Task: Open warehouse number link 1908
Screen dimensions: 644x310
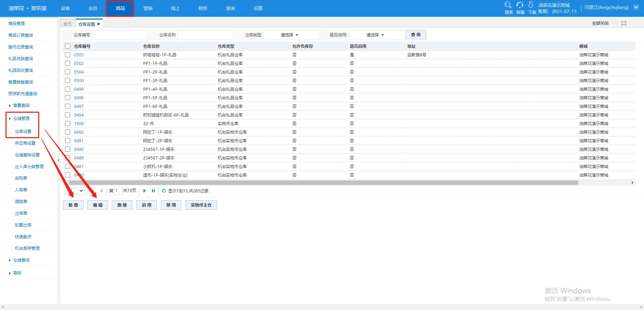Action: pos(79,123)
